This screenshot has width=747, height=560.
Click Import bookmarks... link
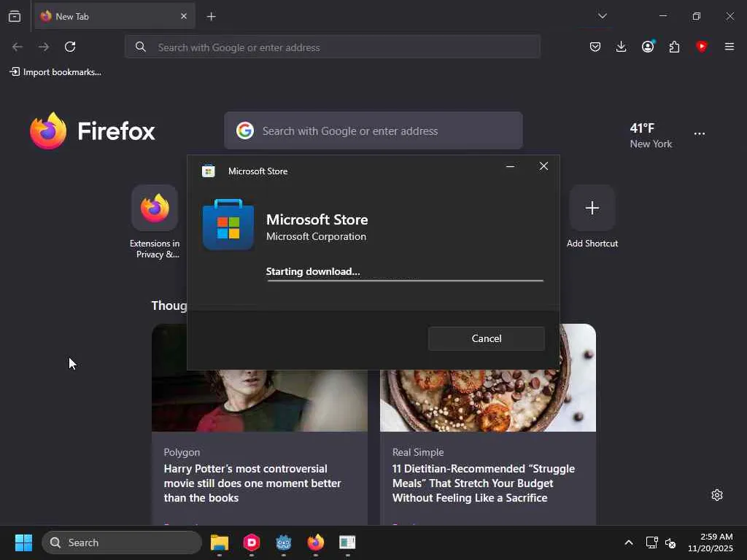tap(55, 72)
